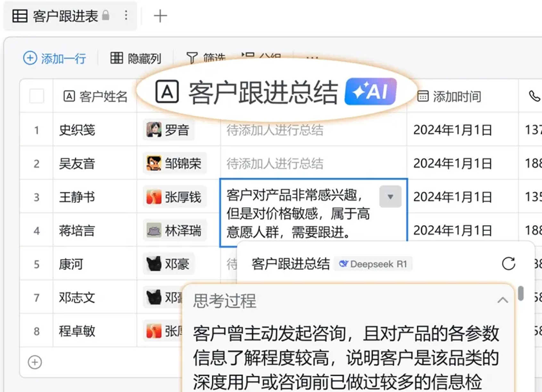Click the empty summary cell in row 2
The width and height of the screenshot is (542, 392).
point(314,163)
